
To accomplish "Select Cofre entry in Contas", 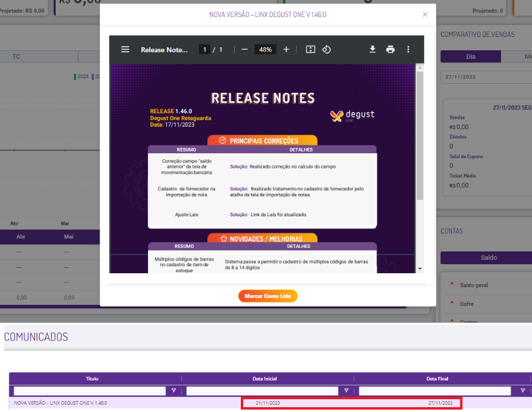I will tap(466, 304).
